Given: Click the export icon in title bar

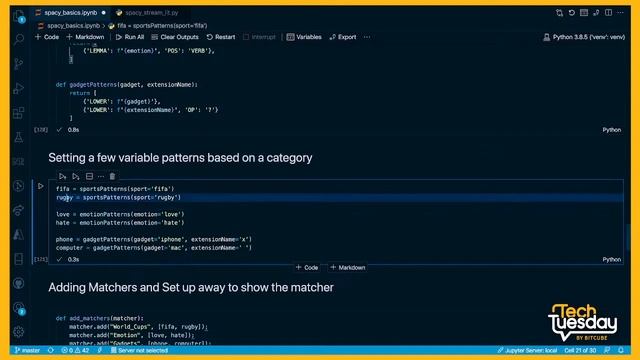Looking at the screenshot, I should (596, 13).
